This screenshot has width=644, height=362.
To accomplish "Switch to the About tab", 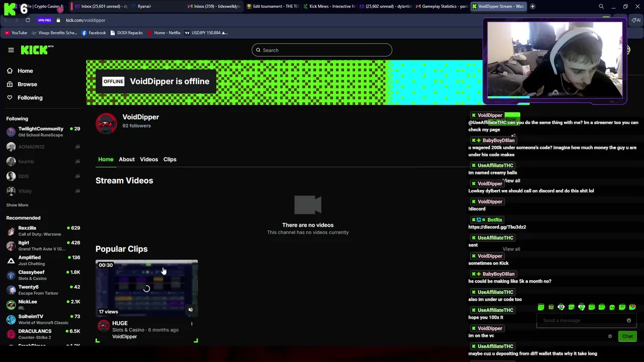I will (127, 159).
